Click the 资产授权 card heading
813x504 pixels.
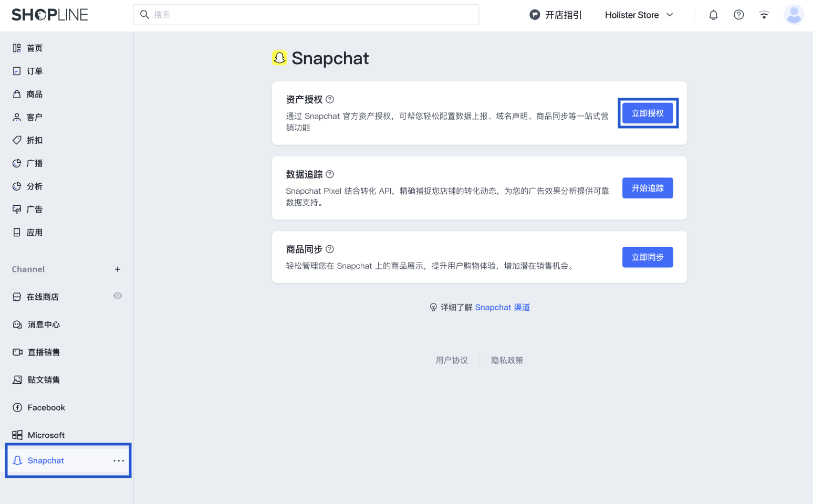304,99
